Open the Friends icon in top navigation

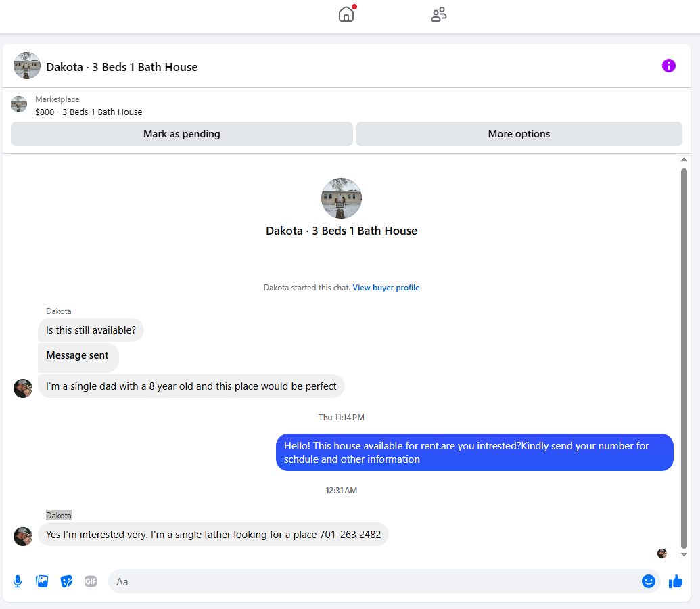coord(439,14)
